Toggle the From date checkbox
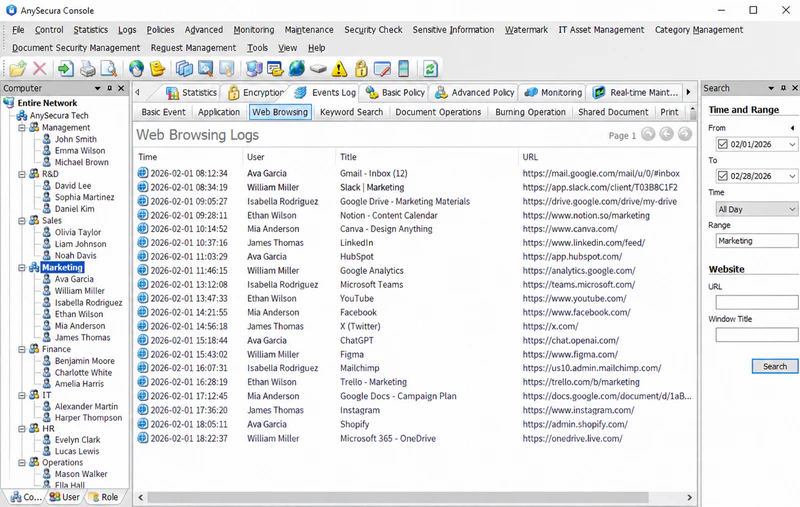The image size is (800, 507). coord(722,144)
